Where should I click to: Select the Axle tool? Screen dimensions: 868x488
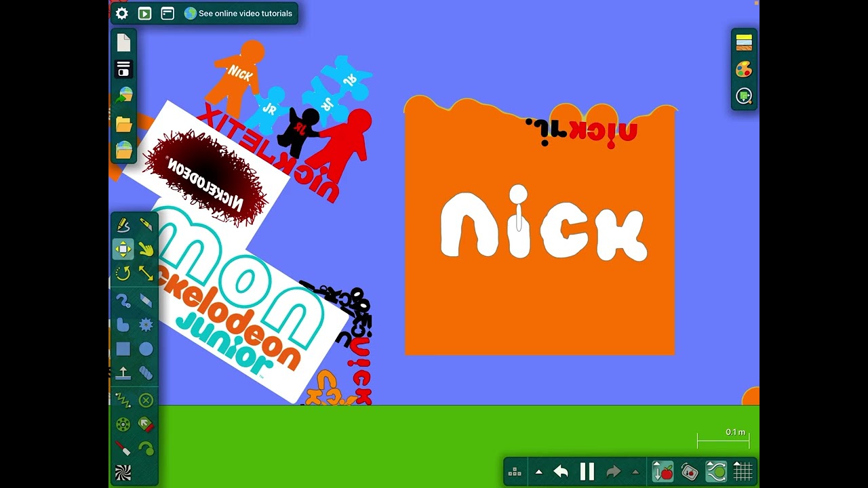123,424
